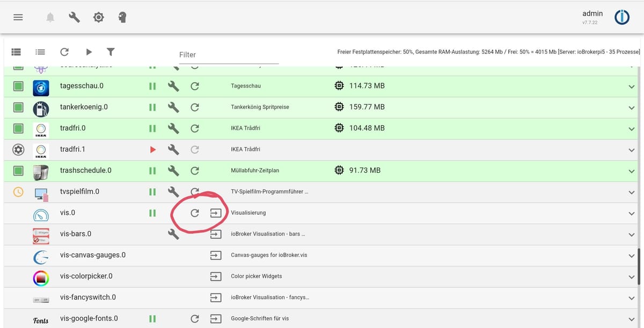Open tagesschau.0 adapter settings with wrench icon

173,86
